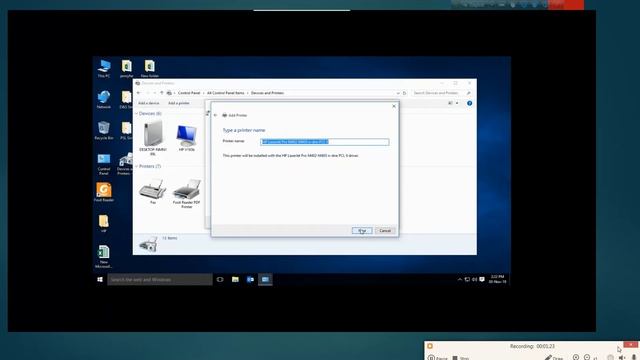Refresh the Devices and Printers window
Image resolution: width=640 pixels, height=360 pixels.
404,93
